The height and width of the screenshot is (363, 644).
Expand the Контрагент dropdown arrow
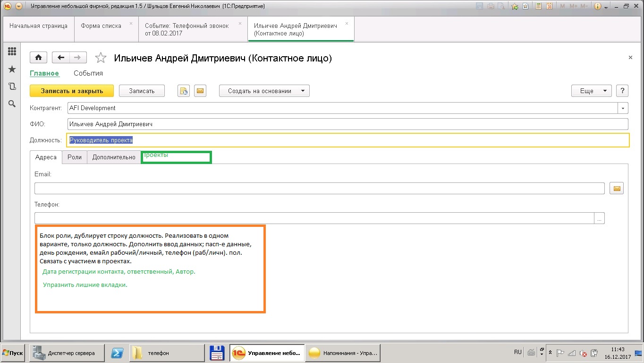623,108
